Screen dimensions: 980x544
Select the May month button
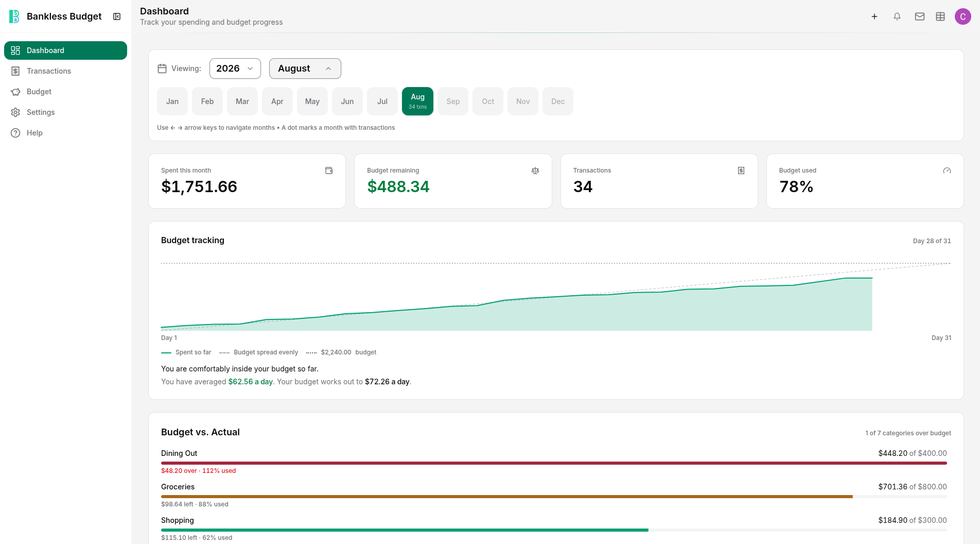point(312,101)
